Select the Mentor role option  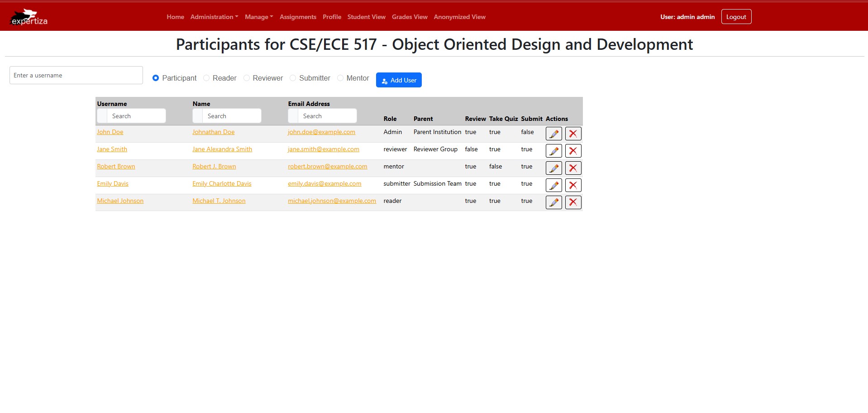click(340, 78)
